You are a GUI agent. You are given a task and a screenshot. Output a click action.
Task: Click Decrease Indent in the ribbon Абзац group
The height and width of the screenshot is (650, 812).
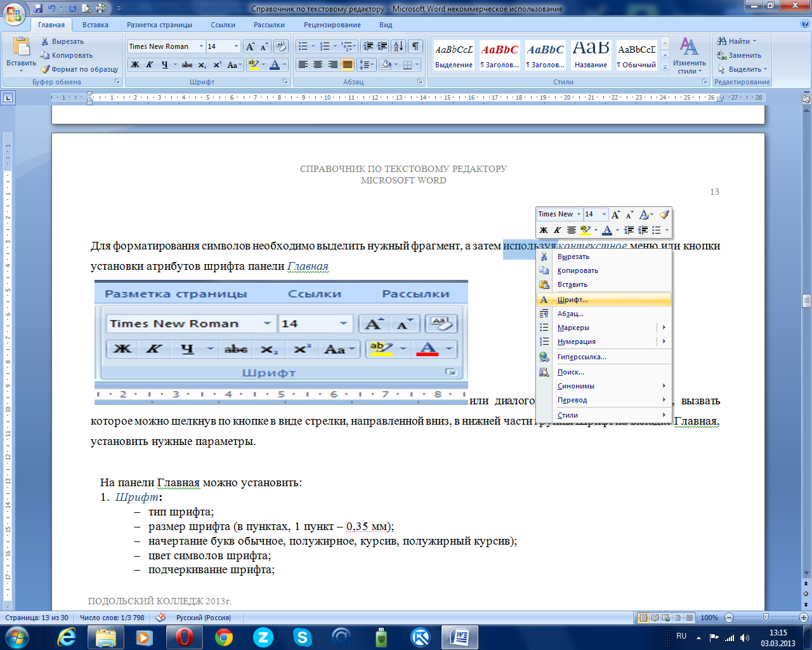(368, 46)
